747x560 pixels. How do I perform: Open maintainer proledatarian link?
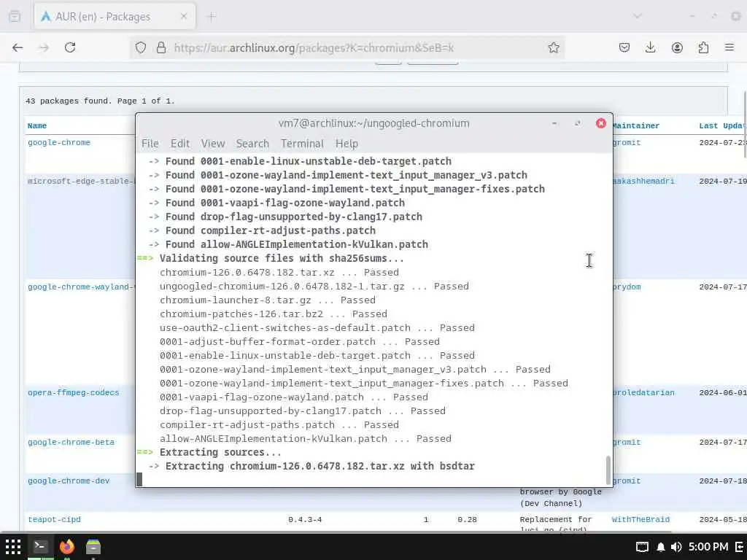643,392
